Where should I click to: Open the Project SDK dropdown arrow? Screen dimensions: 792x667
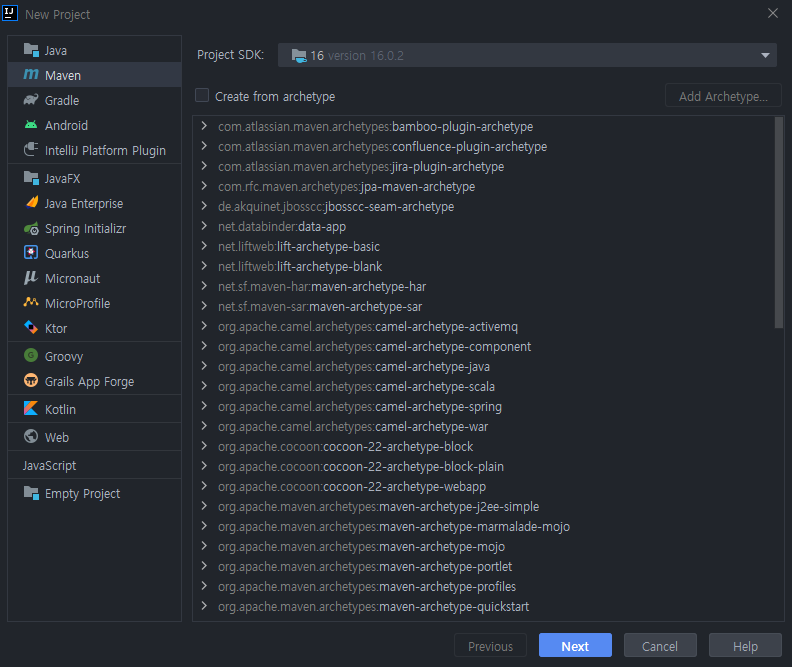click(765, 56)
